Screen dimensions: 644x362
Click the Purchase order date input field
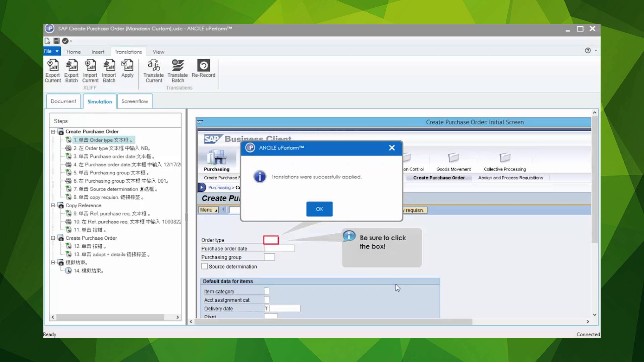(279, 248)
